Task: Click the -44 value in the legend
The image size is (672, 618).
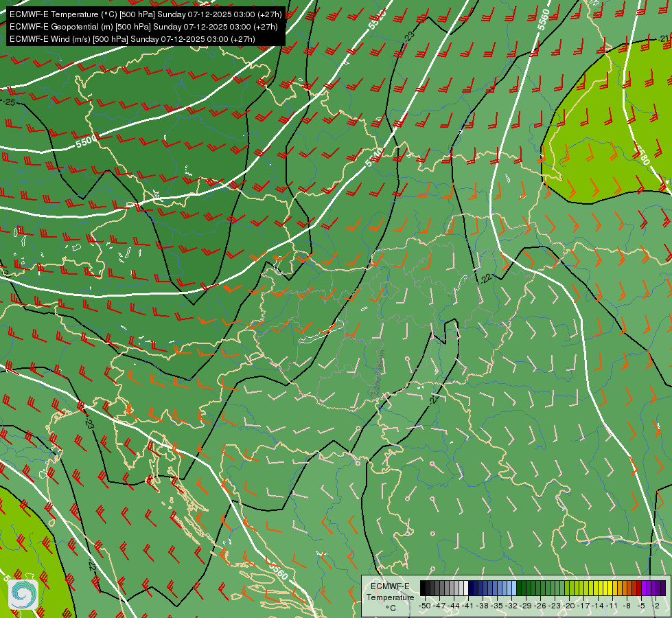Action: click(454, 606)
